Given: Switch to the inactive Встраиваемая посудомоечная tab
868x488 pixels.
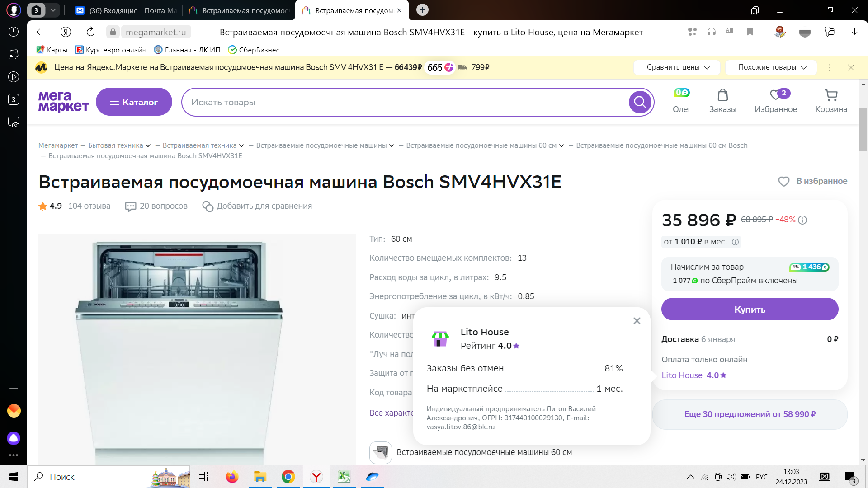Looking at the screenshot, I should click(x=238, y=10).
